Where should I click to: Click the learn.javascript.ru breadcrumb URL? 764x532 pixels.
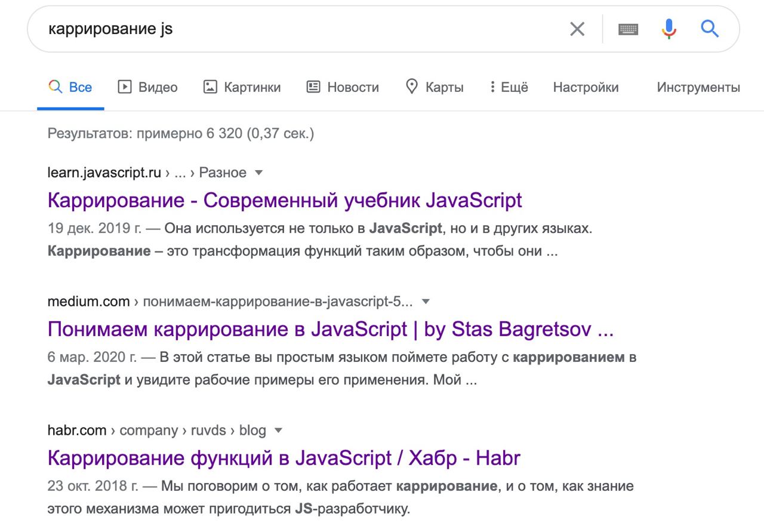pos(147,173)
